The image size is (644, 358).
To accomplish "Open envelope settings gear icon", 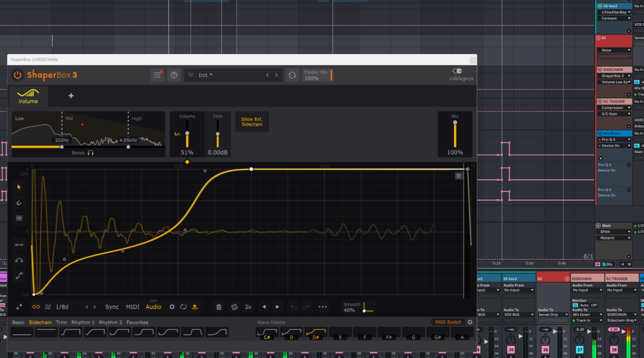I will pyautogui.click(x=172, y=307).
